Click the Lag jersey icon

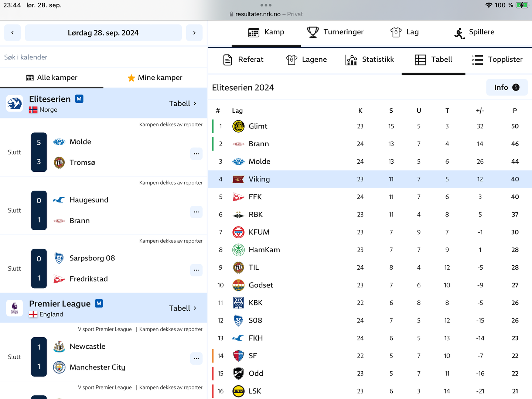tap(396, 32)
